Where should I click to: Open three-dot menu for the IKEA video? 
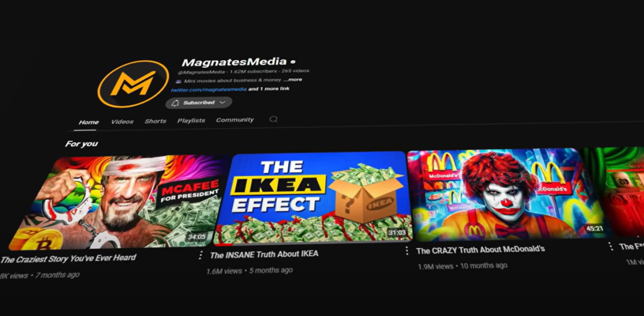[407, 250]
